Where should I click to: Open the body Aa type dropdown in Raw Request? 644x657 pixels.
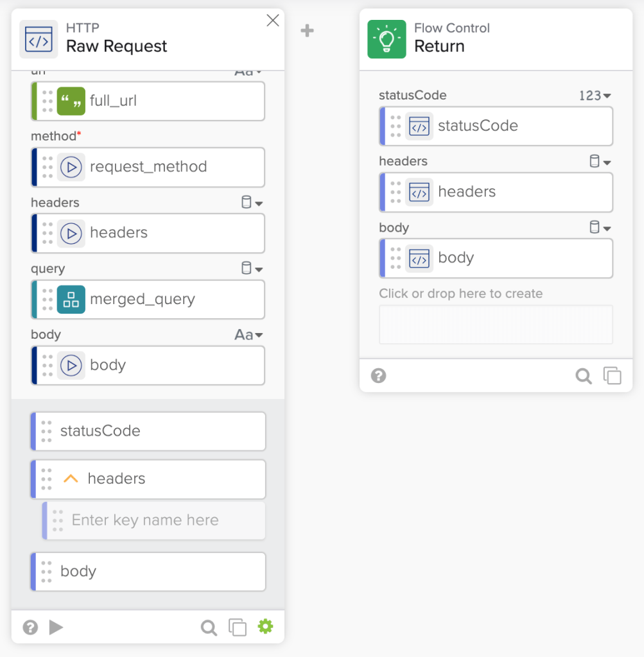[249, 335]
